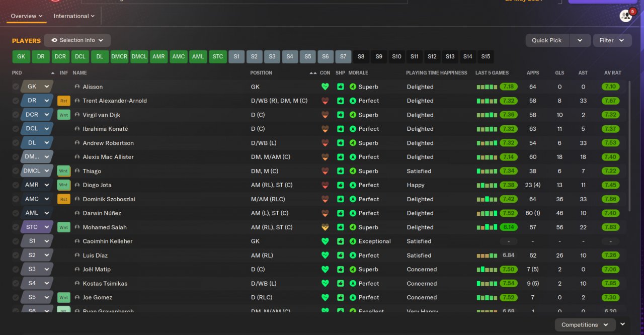Open the football notifications icon with badge
Viewport: 644px width, 335px height.
point(626,16)
